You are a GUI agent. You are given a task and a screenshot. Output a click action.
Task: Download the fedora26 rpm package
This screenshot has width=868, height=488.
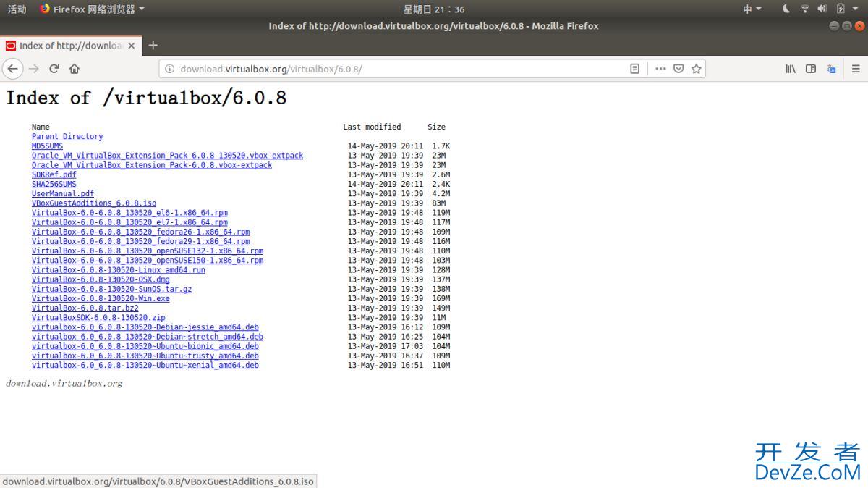tap(141, 232)
